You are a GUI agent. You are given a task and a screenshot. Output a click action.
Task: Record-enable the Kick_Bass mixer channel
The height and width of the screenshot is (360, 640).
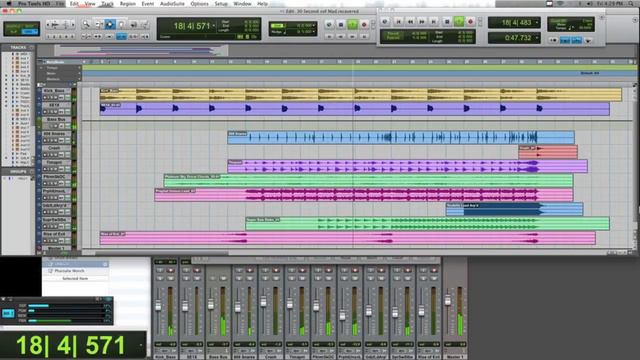(x=171, y=270)
